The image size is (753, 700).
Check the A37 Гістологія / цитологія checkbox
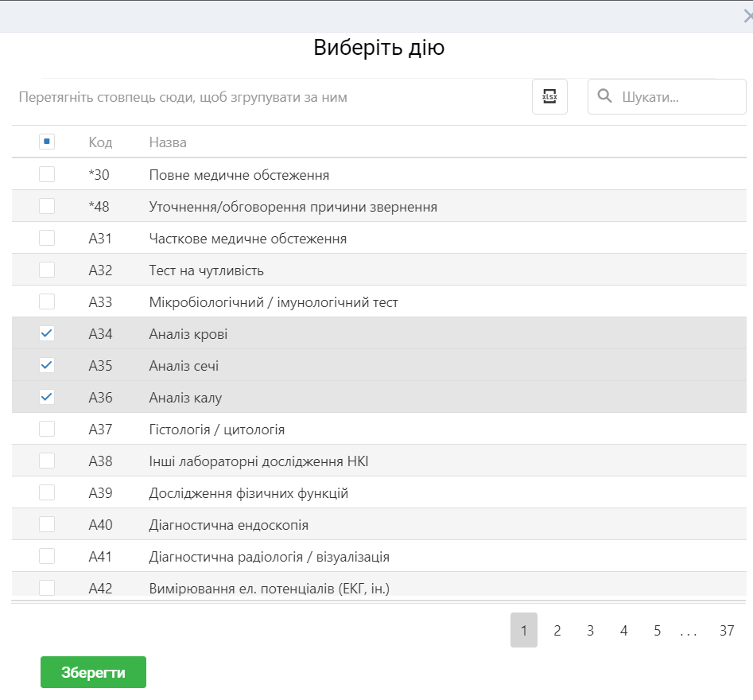pyautogui.click(x=47, y=429)
